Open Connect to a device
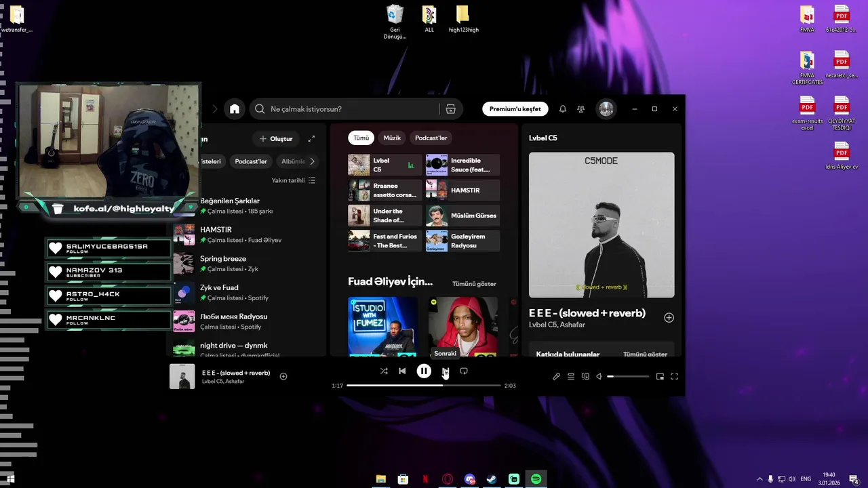This screenshot has width=868, height=488. (585, 376)
